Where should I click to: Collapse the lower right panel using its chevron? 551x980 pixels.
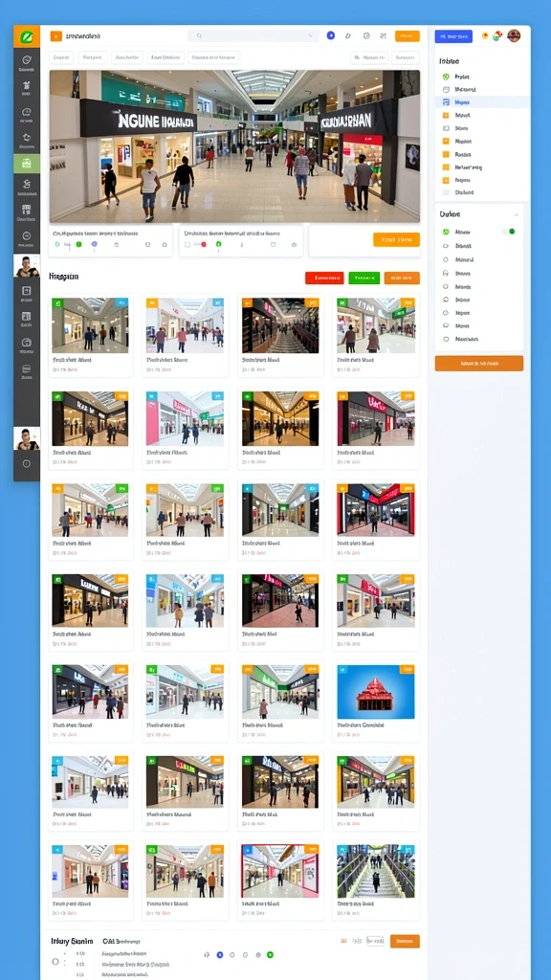[x=516, y=214]
